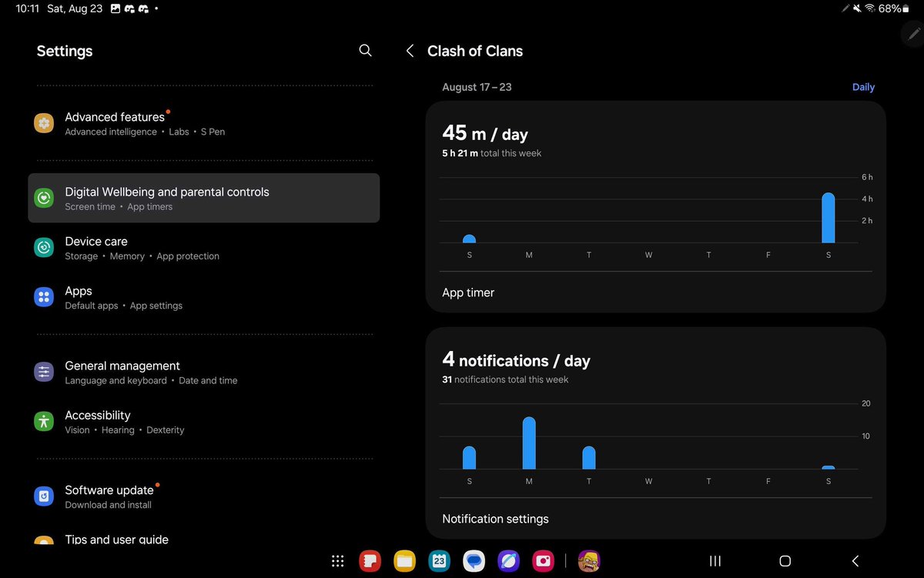Click 5 h 21 m total this week

point(491,153)
